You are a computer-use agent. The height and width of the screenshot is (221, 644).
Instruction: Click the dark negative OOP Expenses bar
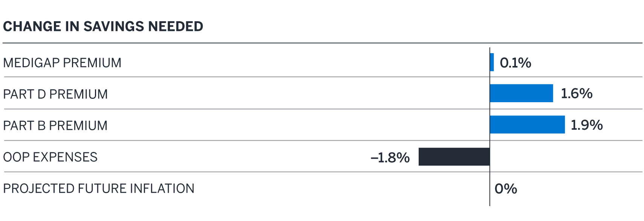pos(454,157)
